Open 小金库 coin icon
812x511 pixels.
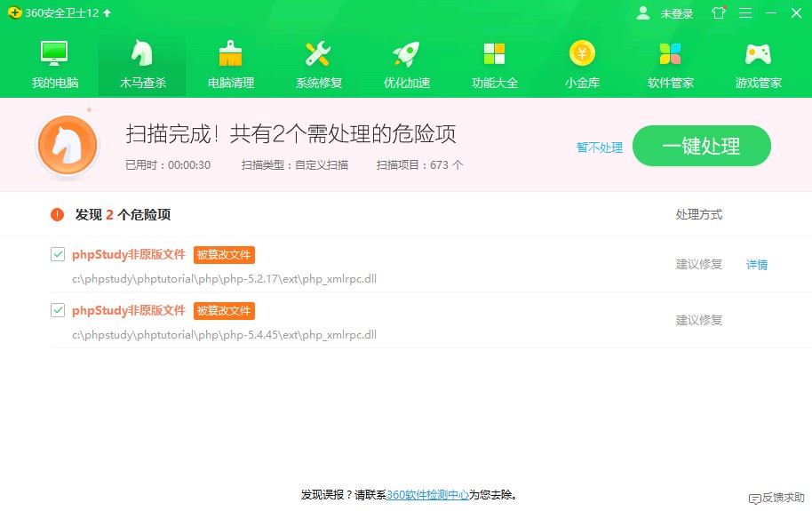click(582, 52)
